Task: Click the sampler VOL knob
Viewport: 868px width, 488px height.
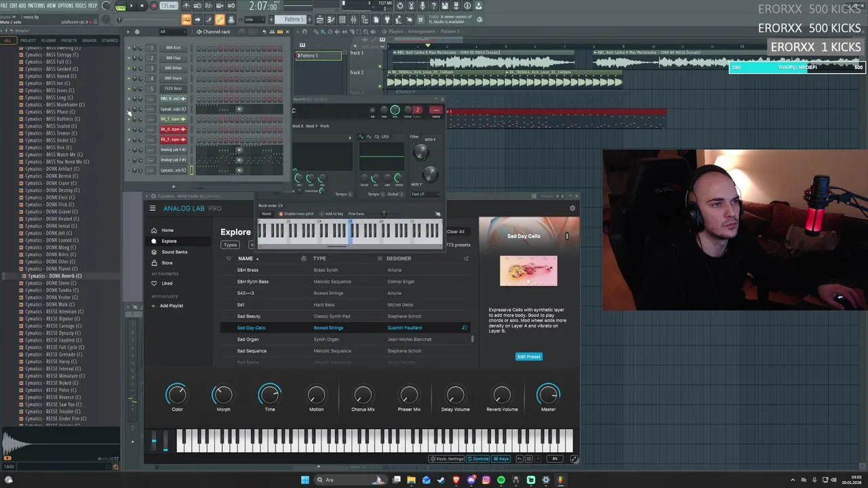Action: [395, 110]
